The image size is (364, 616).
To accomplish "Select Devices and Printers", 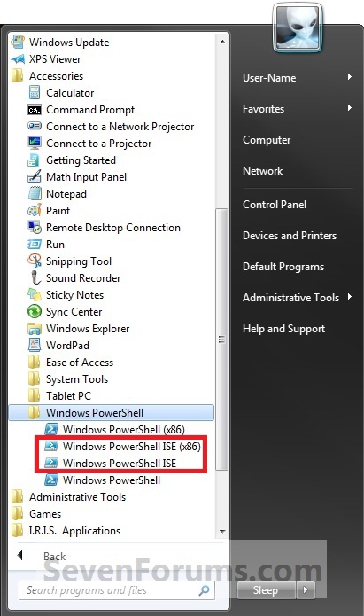I will click(x=290, y=236).
